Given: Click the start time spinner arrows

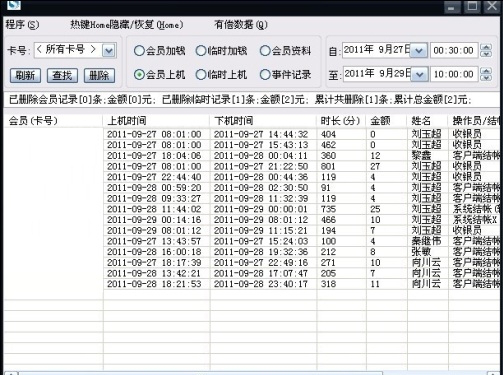Looking at the screenshot, I should (486, 51).
